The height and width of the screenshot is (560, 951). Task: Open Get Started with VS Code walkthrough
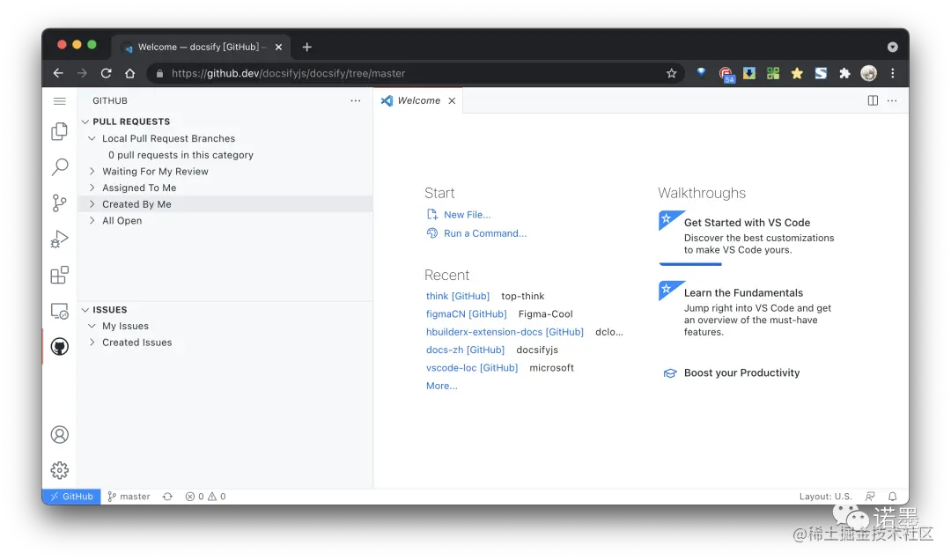click(x=748, y=237)
